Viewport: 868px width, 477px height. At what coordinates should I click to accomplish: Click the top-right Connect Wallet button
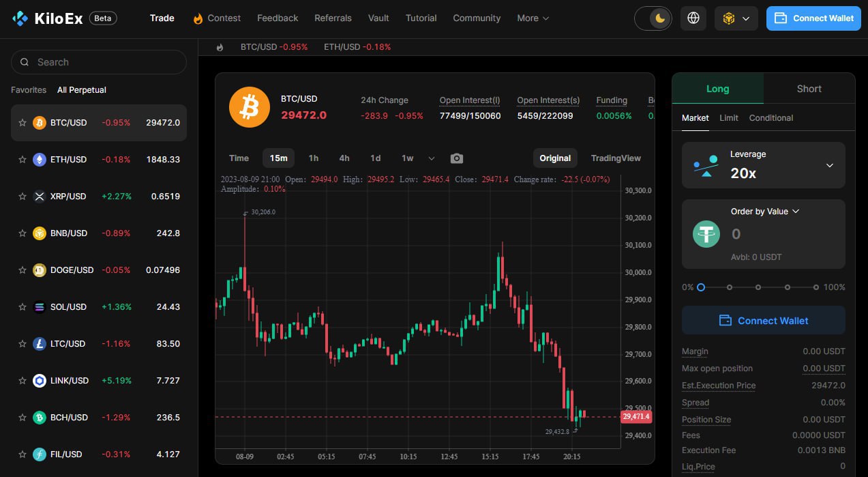pos(813,18)
